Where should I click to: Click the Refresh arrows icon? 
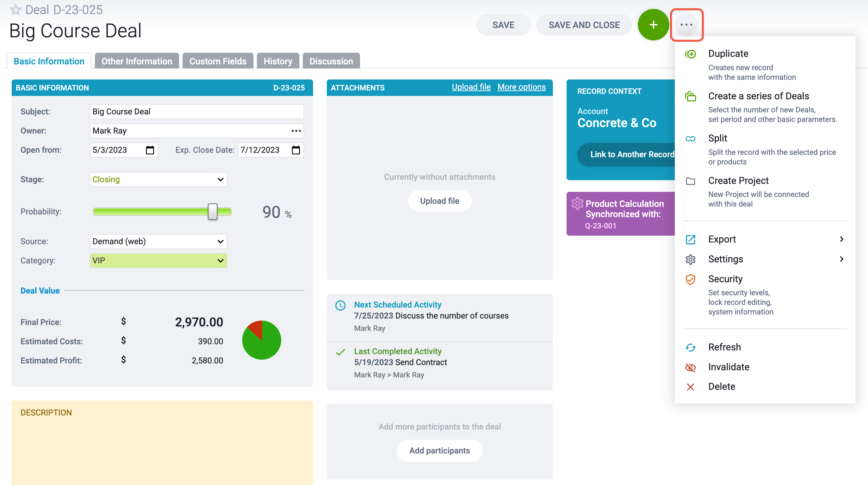point(691,347)
